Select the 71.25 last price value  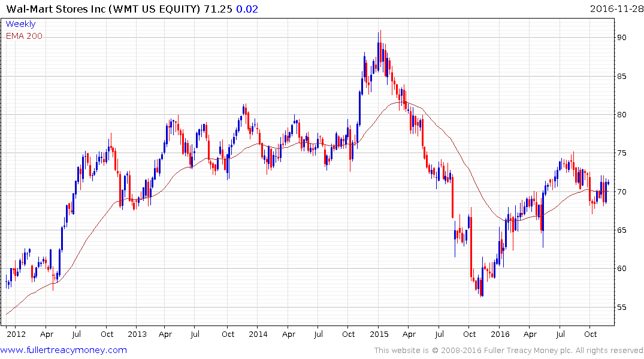(x=218, y=9)
